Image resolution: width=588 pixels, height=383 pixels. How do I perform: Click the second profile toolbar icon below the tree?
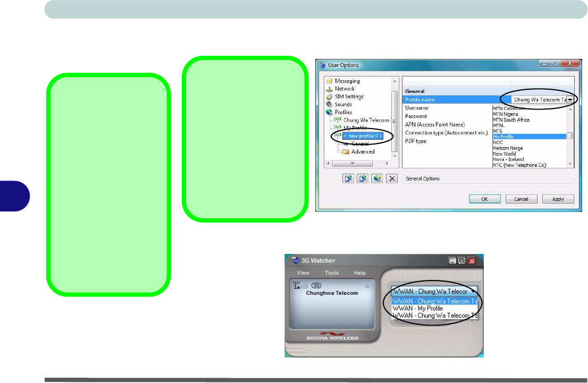[x=362, y=178]
